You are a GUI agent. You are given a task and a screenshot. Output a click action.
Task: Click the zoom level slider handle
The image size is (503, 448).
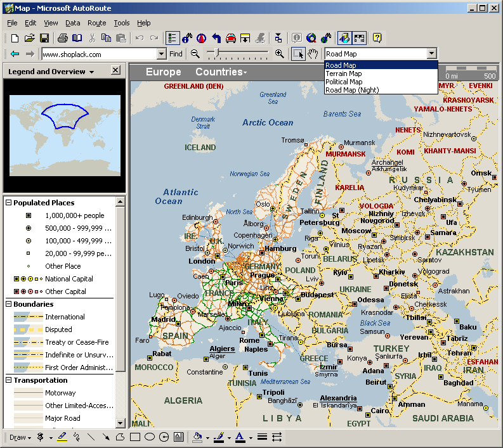tap(217, 53)
